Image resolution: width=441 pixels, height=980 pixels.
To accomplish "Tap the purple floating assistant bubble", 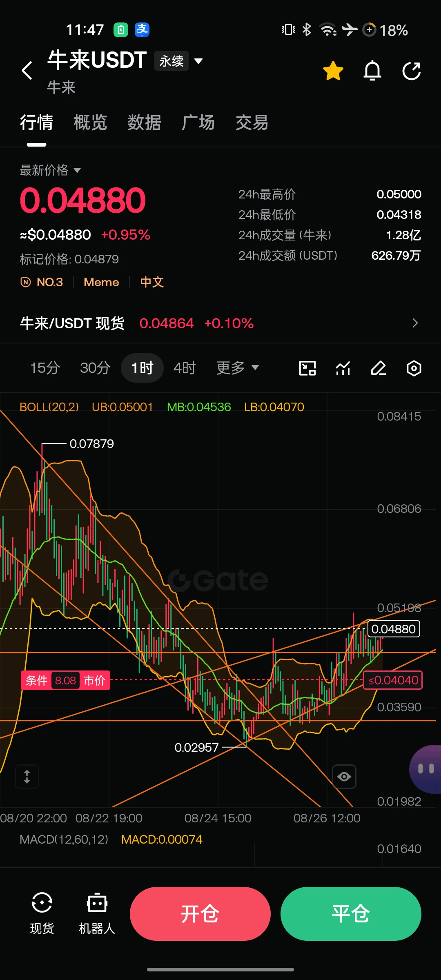I will 425,769.
